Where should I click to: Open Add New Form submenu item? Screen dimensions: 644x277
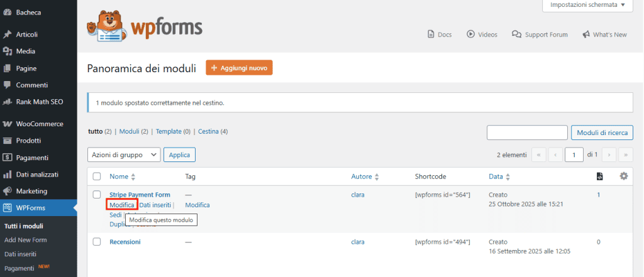(25, 240)
